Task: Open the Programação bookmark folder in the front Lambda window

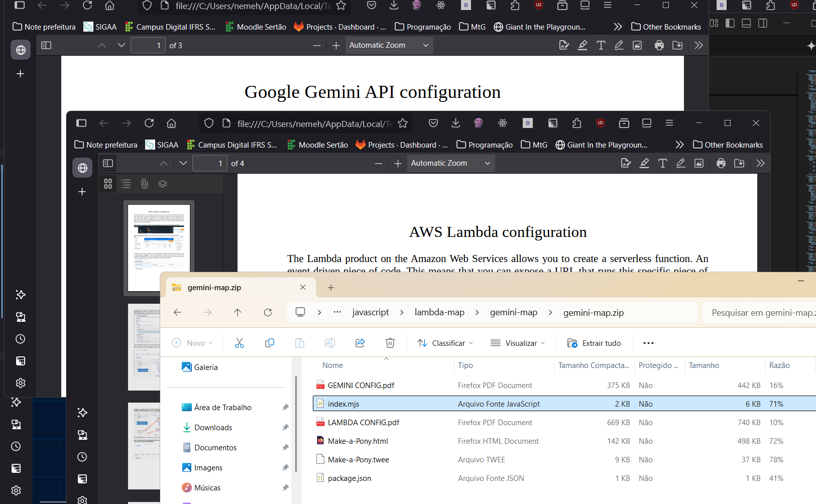Action: 485,145
